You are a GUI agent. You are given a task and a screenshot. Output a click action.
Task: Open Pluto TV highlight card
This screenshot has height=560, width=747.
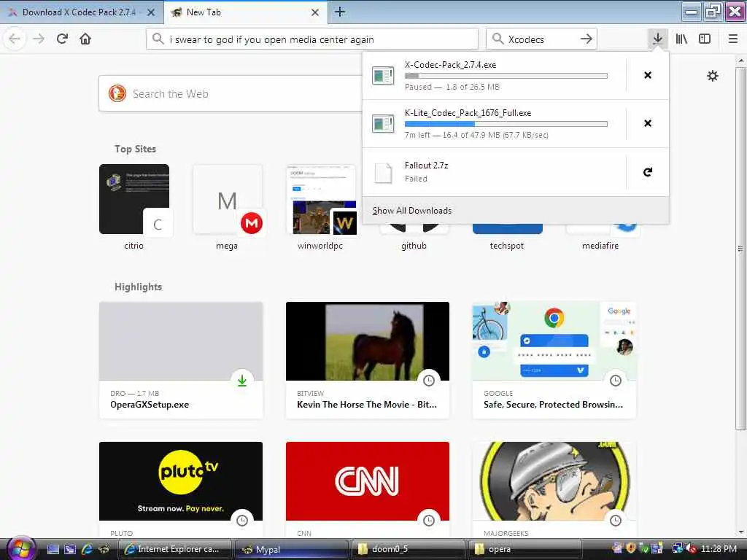coord(181,489)
